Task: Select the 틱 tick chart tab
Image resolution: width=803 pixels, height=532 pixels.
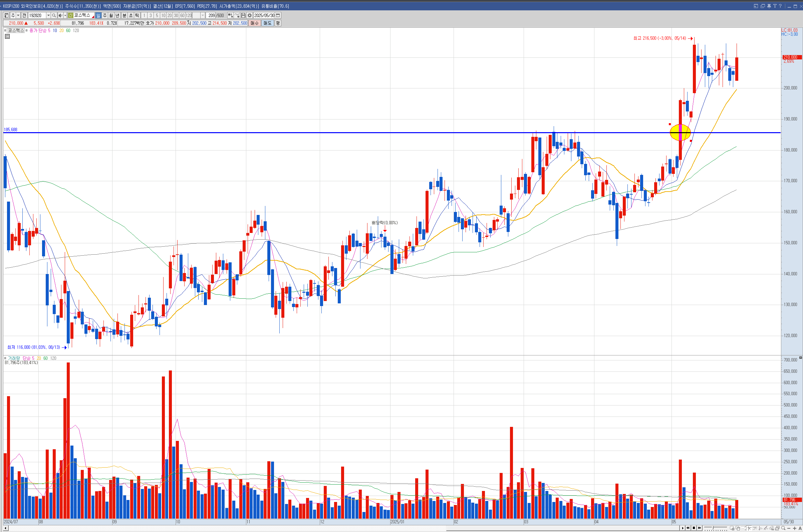Action: (x=137, y=16)
